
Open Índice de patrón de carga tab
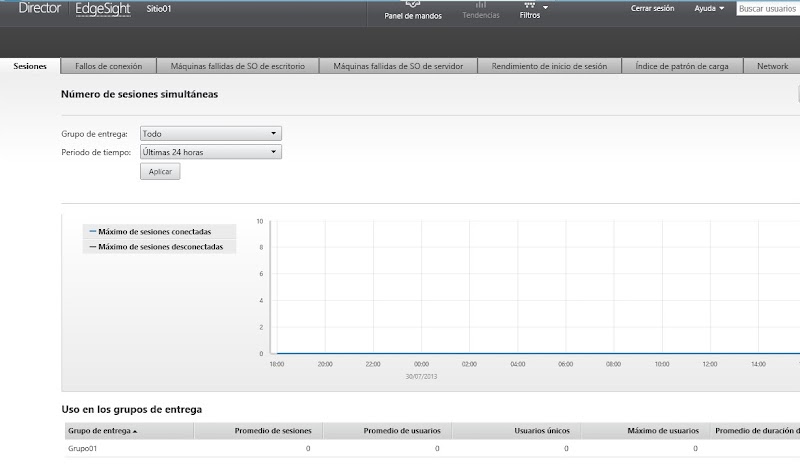coord(682,66)
